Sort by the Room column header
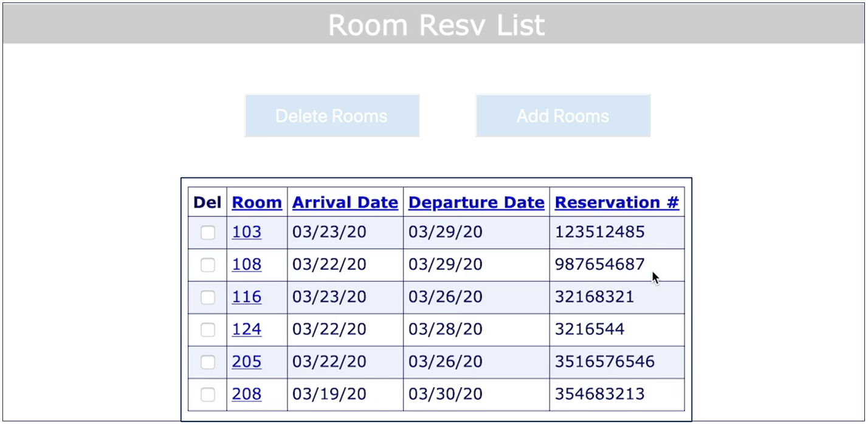 (257, 203)
